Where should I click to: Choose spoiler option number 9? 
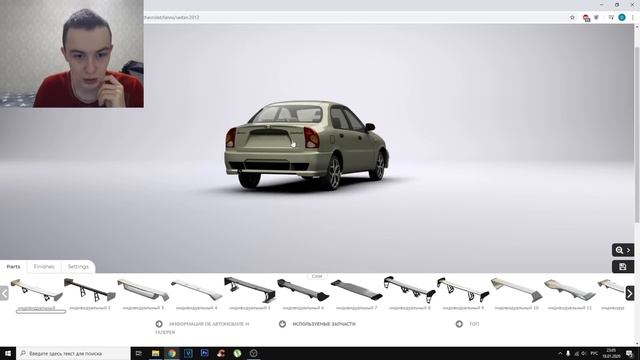click(x=463, y=289)
